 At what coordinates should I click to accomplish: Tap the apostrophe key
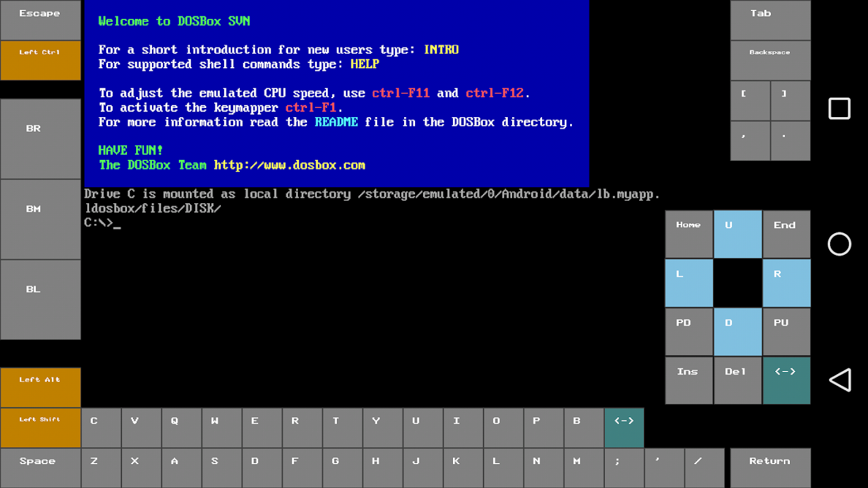(x=665, y=468)
